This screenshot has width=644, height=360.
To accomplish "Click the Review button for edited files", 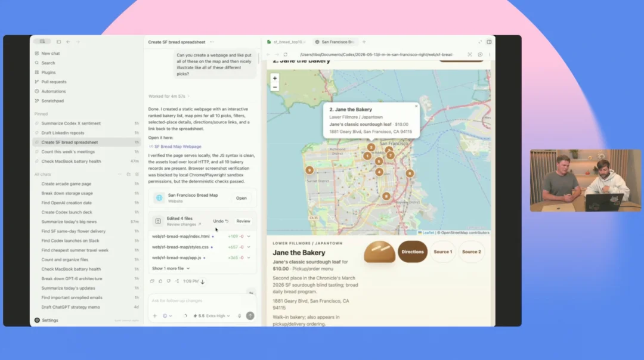I will [x=243, y=221].
